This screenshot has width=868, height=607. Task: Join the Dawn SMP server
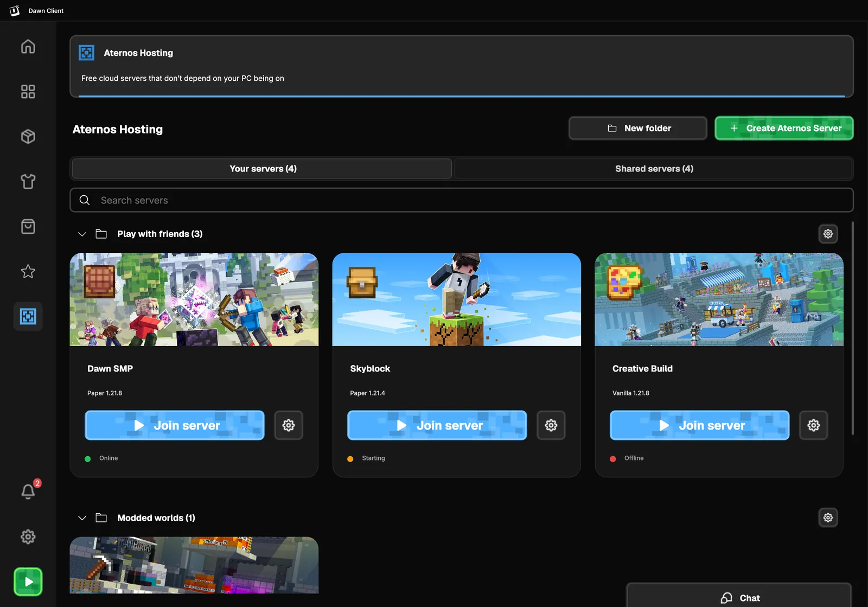pos(175,425)
